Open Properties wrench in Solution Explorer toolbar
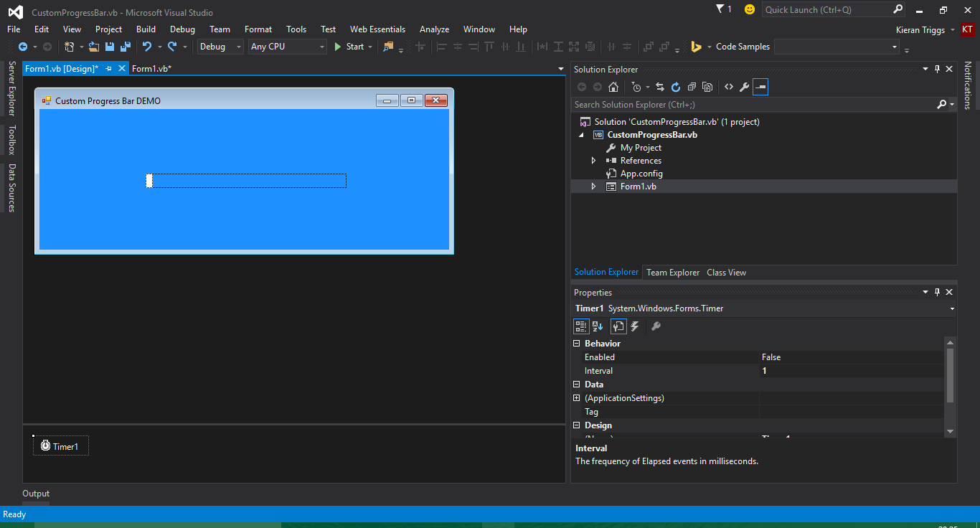980x528 pixels. (x=745, y=87)
